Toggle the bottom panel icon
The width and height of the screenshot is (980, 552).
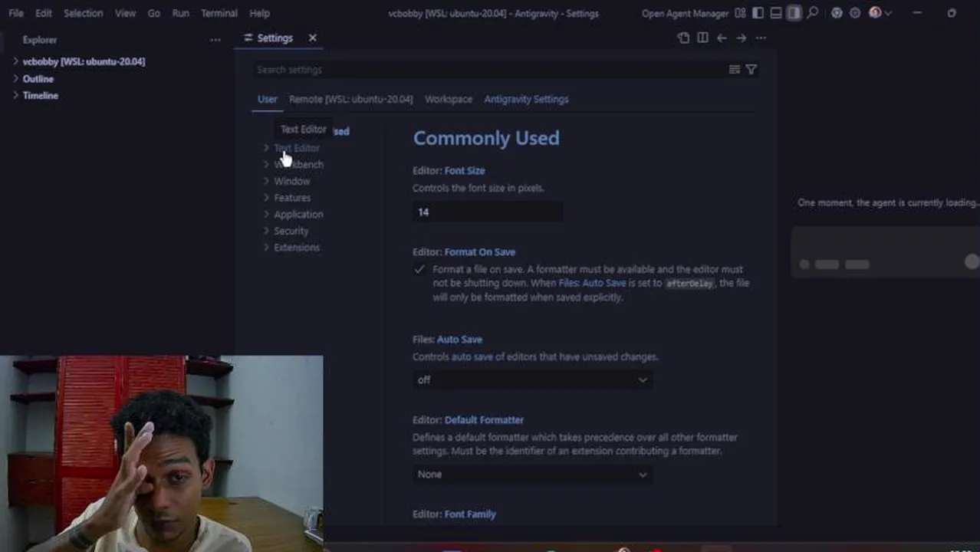pyautogui.click(x=776, y=13)
